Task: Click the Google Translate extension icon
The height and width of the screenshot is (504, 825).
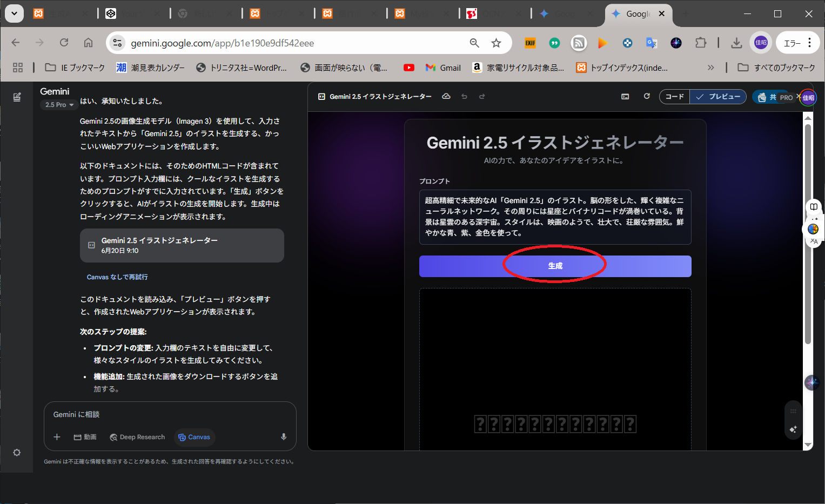Action: (x=652, y=43)
